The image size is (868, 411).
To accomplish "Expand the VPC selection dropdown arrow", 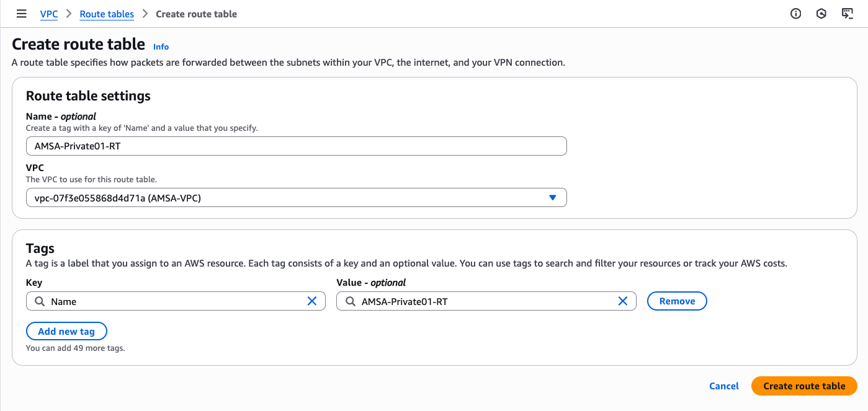I will click(x=552, y=198).
